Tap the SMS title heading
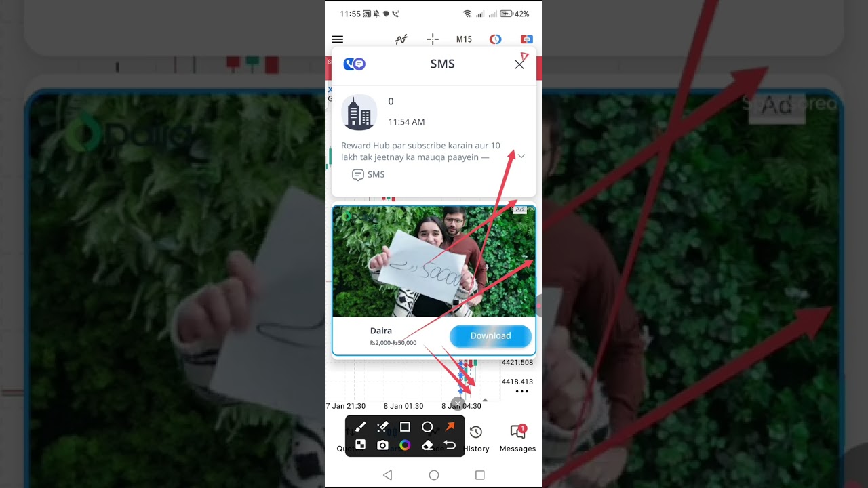This screenshot has height=488, width=868. (442, 64)
